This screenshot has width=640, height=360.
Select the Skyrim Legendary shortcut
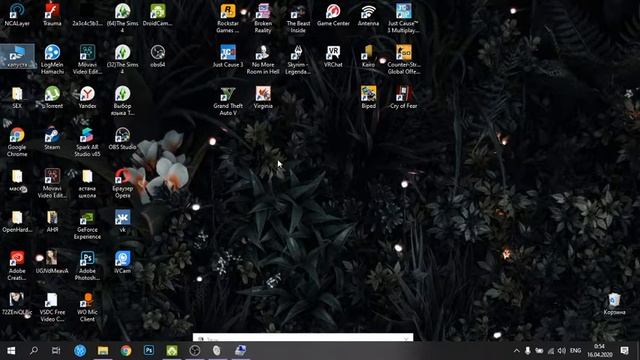[298, 60]
